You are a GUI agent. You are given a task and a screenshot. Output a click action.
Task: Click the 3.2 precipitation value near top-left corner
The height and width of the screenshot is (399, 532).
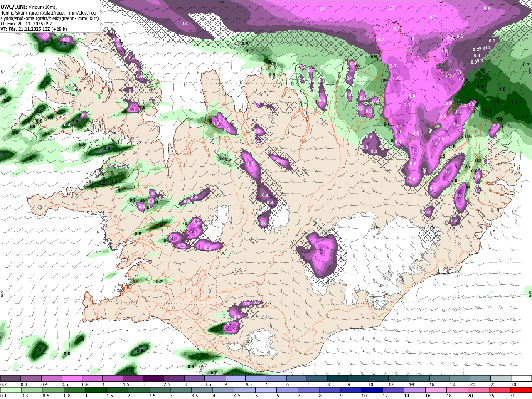tap(63, 44)
